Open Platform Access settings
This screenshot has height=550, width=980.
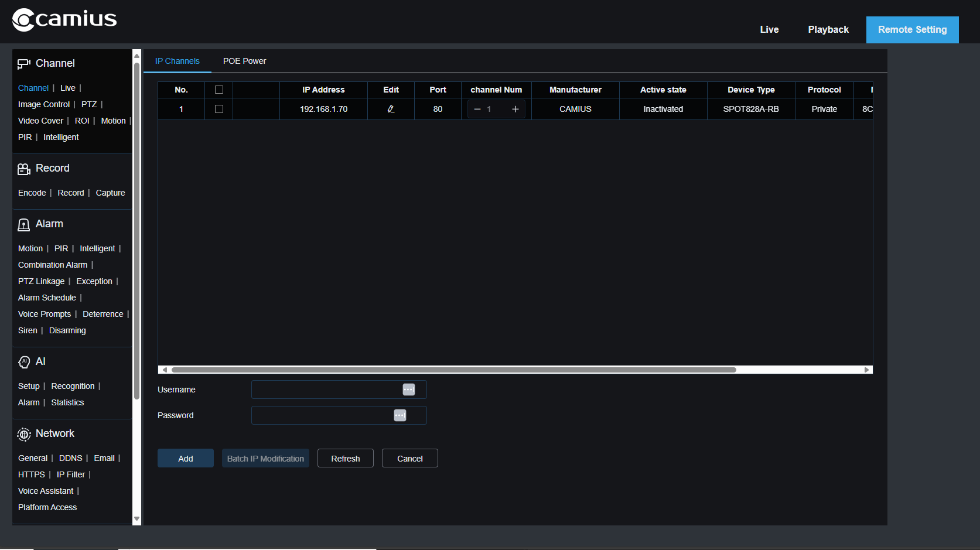coord(47,507)
